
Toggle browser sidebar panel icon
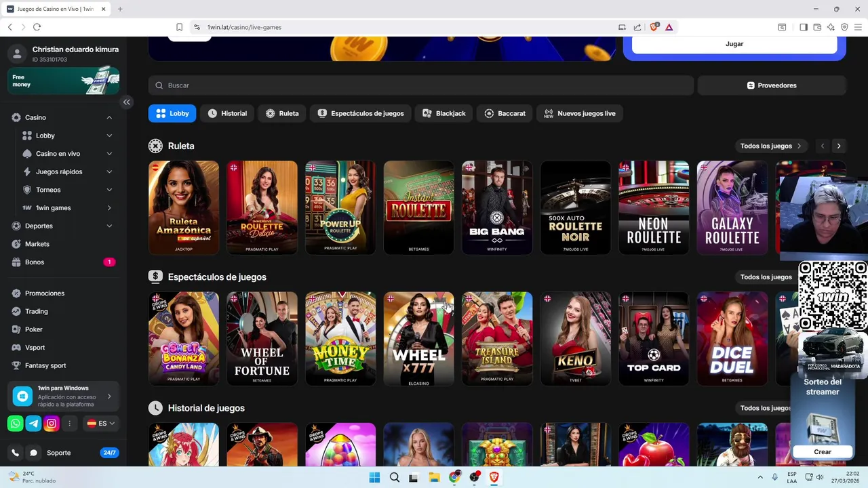pos(804,27)
